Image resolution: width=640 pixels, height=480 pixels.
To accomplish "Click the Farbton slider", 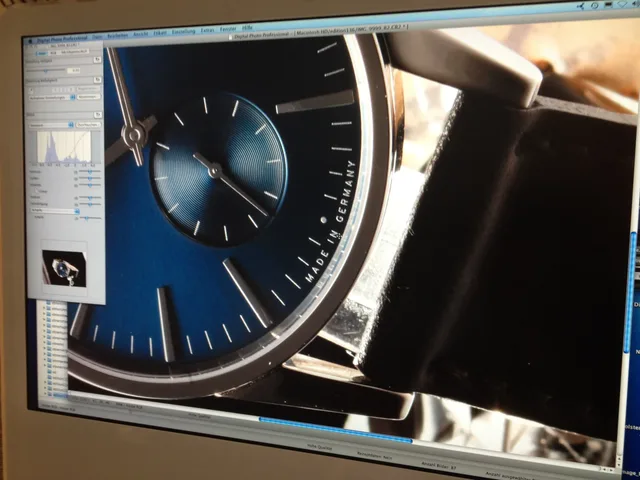I will pos(90,198).
